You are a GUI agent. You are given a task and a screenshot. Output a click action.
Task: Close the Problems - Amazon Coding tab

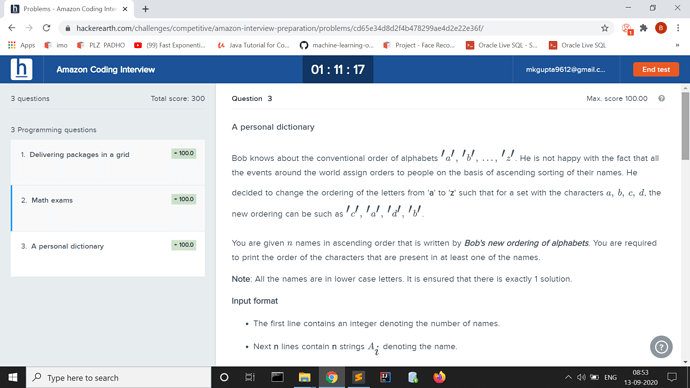tap(125, 9)
